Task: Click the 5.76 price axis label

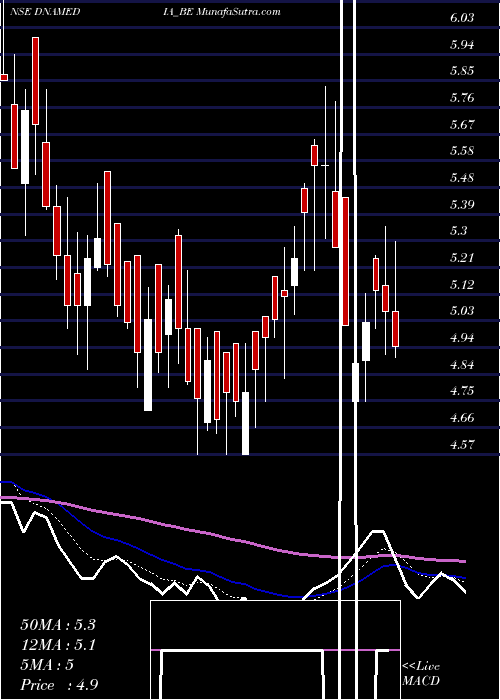Action: [x=462, y=98]
